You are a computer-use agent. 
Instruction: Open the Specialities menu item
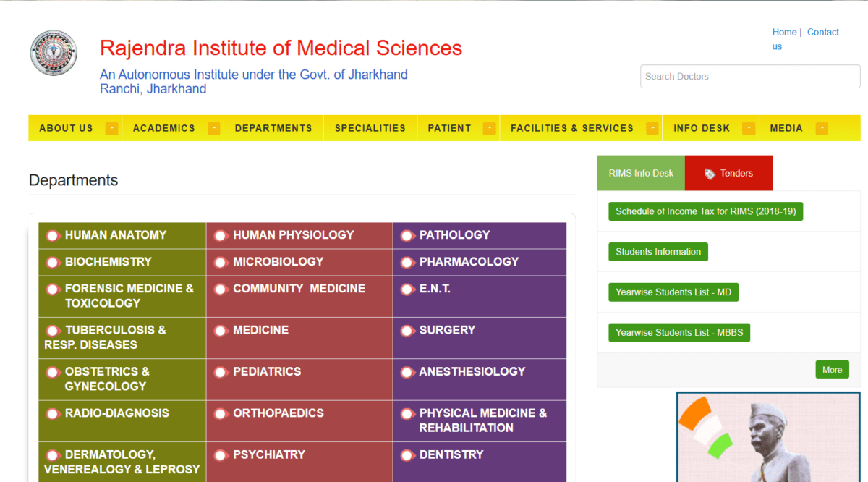pos(370,128)
